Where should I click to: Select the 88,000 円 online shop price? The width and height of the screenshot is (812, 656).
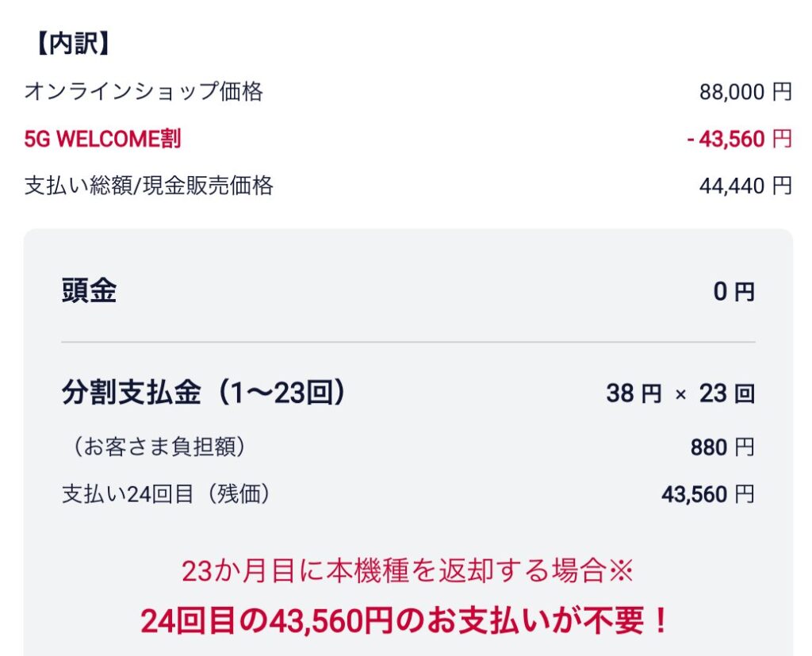(x=745, y=93)
